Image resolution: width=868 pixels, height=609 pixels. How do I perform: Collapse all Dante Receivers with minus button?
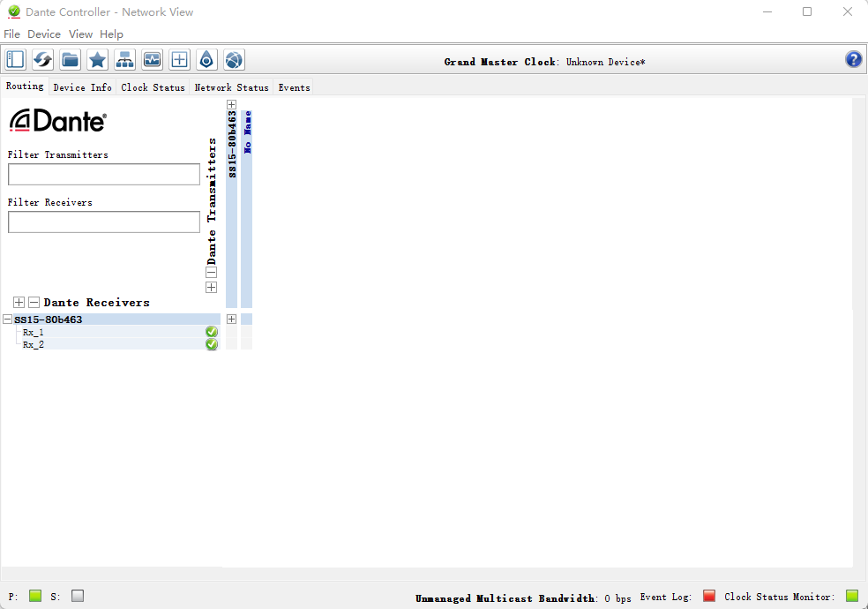34,302
